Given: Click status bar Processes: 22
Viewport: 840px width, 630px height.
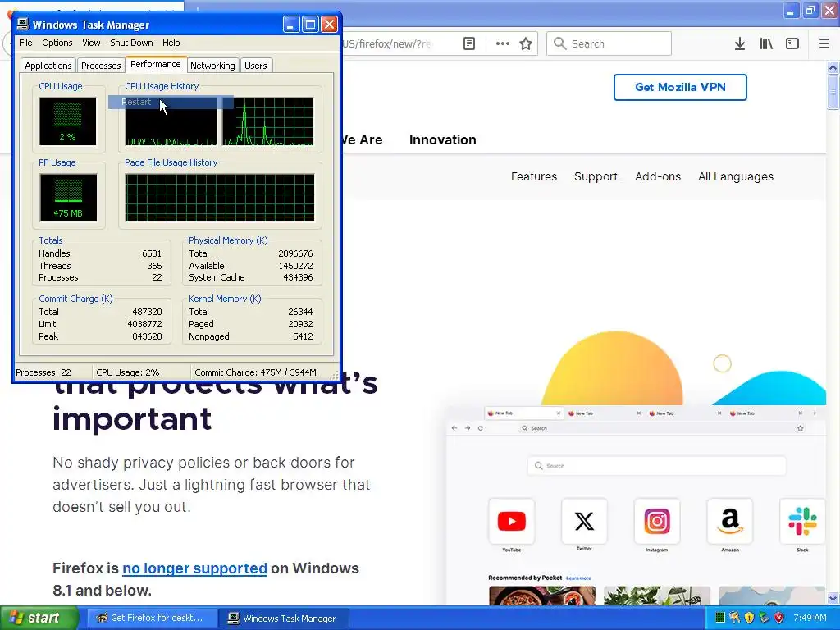Looking at the screenshot, I should pos(43,372).
